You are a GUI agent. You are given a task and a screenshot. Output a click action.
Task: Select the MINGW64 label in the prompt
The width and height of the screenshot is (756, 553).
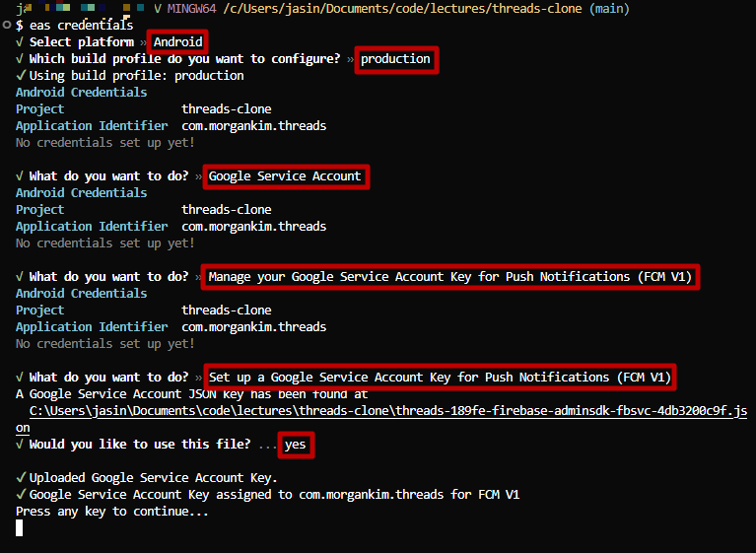click(x=191, y=9)
